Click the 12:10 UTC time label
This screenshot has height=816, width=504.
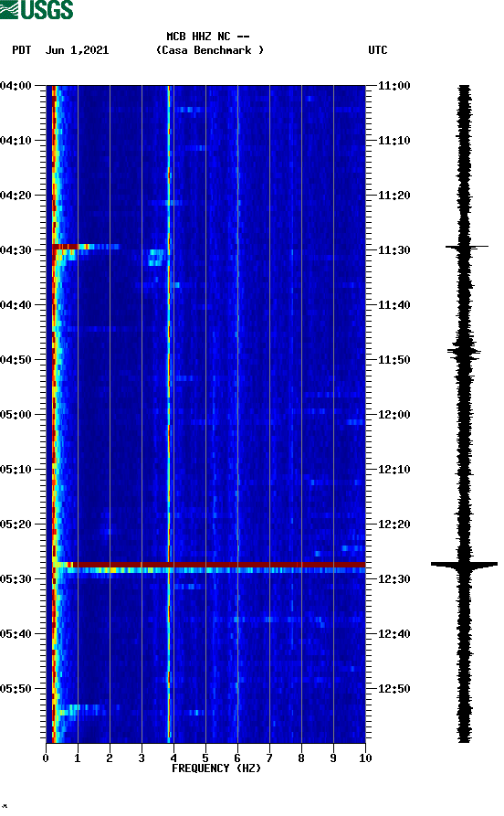coord(394,470)
